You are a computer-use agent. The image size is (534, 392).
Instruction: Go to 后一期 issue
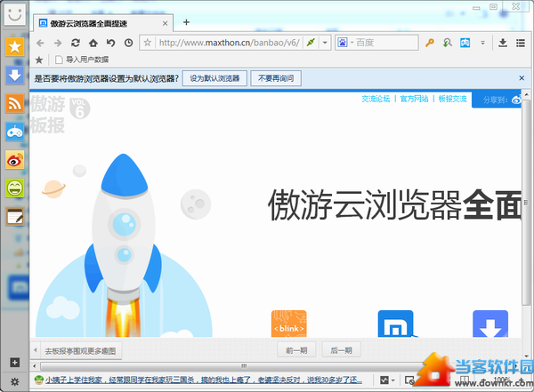(341, 350)
